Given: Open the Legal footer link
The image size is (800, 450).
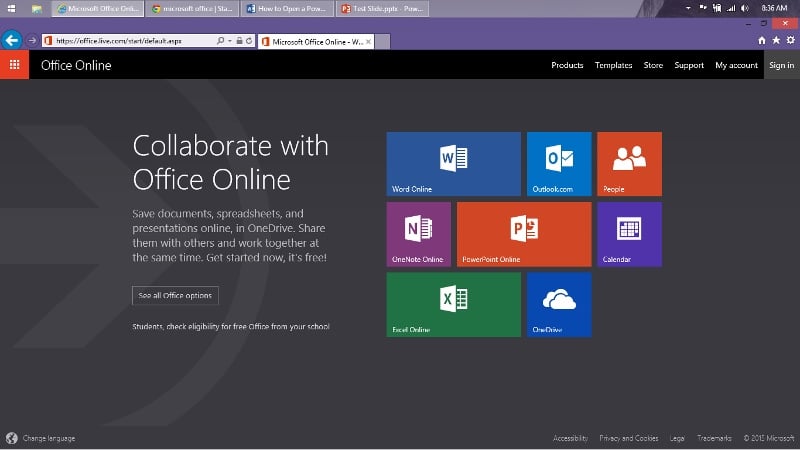Looking at the screenshot, I should (677, 438).
